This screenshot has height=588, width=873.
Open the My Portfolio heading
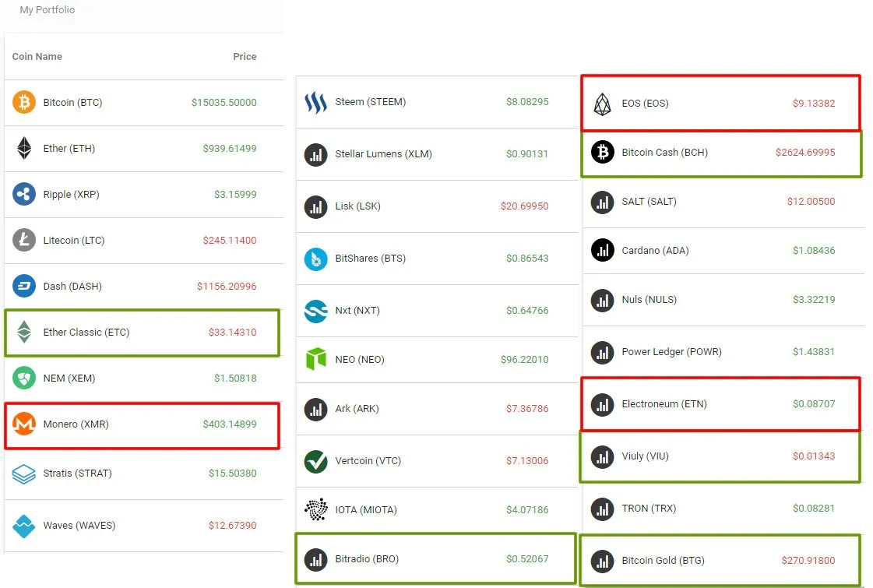click(48, 10)
